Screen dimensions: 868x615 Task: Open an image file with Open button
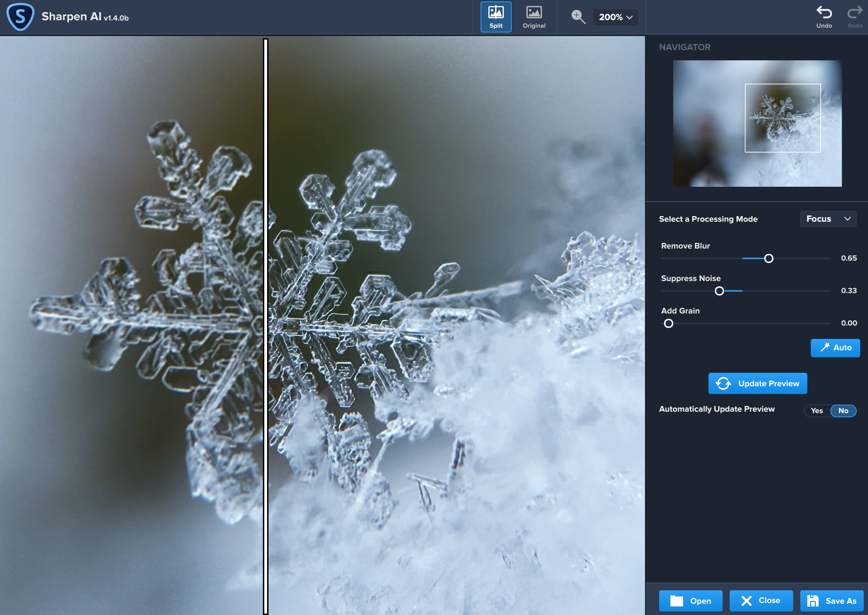click(691, 601)
